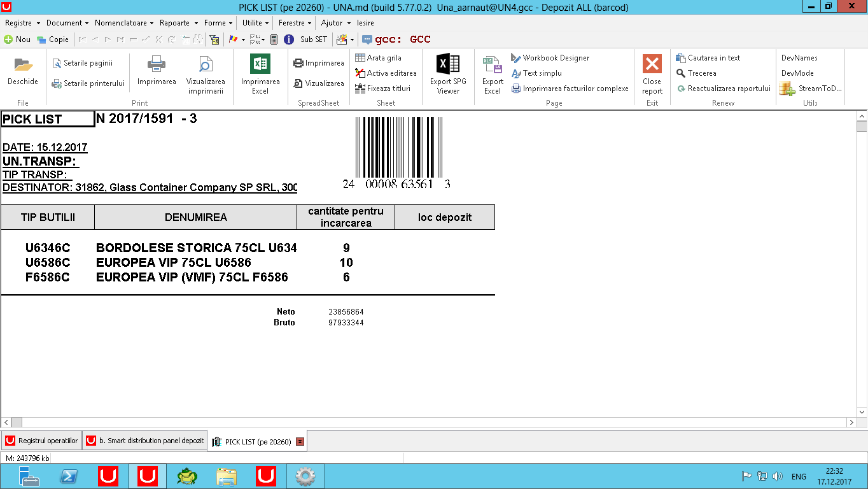The image size is (868, 489).
Task: Click the Copie copy button
Action: 53,39
